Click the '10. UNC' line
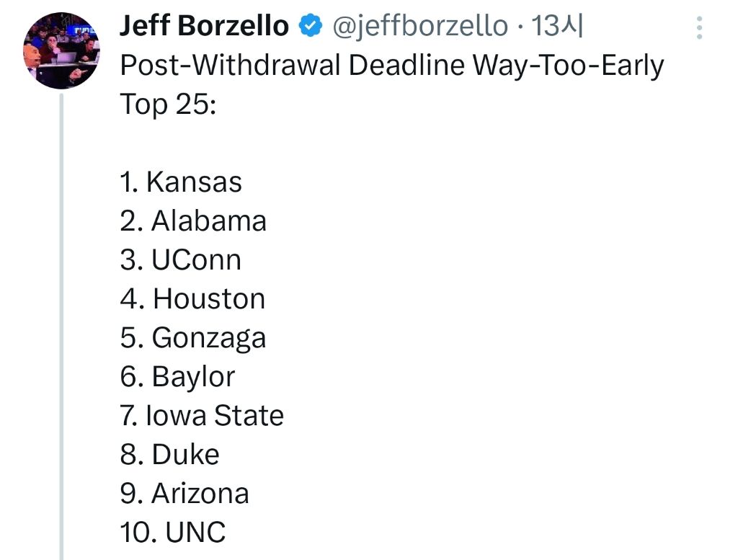This screenshot has width=738, height=560. point(173,533)
